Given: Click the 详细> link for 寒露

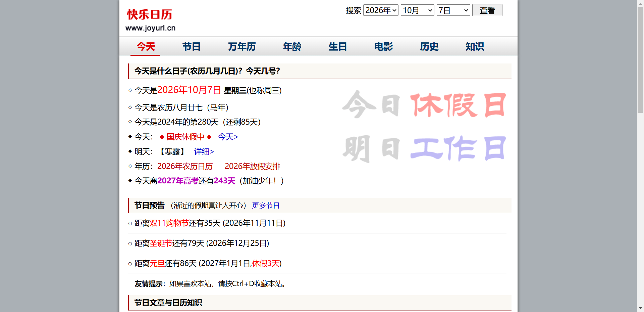Looking at the screenshot, I should click(204, 151).
